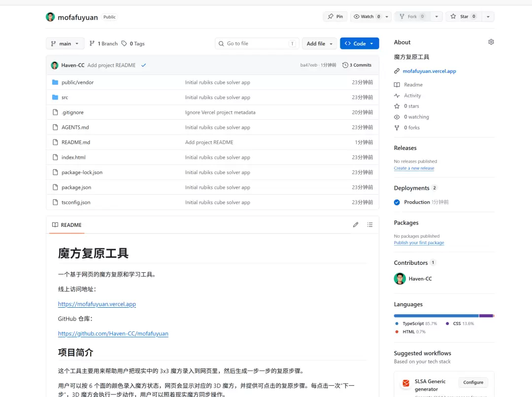Click the Haven-CC contributor avatar
532x397 pixels.
399,279
